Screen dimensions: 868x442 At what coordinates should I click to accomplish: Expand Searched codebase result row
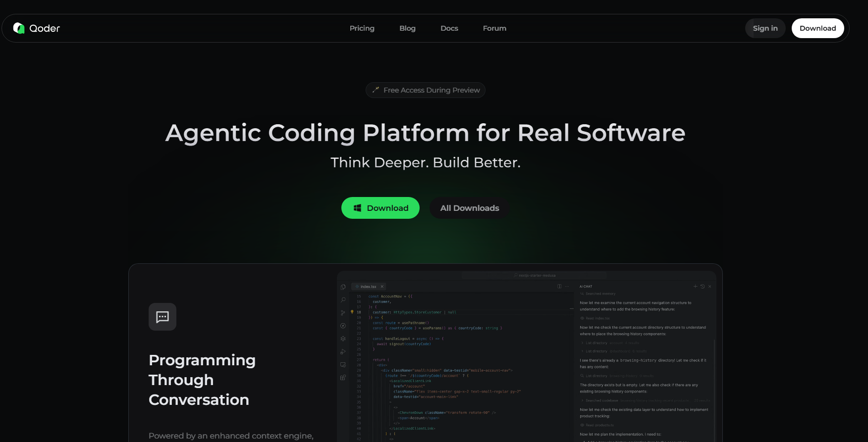click(x=645, y=400)
